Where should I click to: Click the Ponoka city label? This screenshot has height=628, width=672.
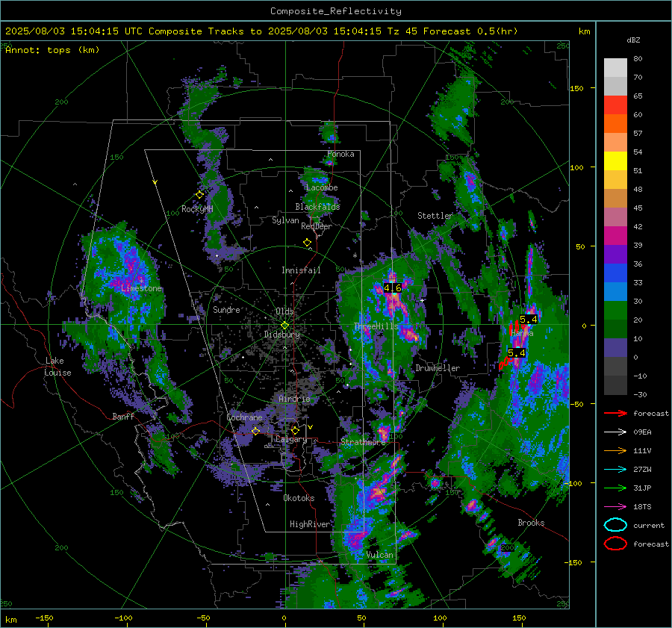coord(340,155)
